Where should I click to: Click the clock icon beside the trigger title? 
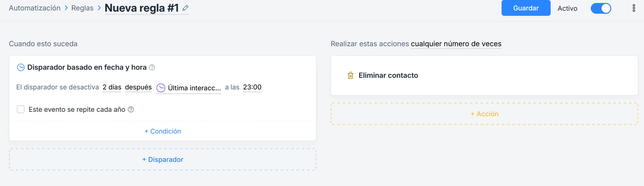pos(21,67)
